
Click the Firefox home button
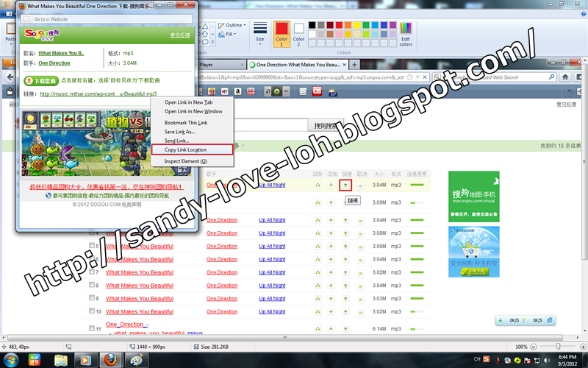[565, 77]
